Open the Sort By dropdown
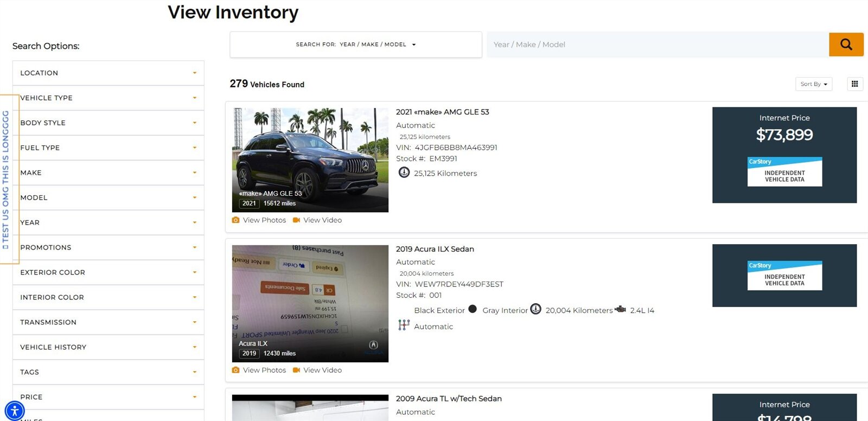 [813, 84]
